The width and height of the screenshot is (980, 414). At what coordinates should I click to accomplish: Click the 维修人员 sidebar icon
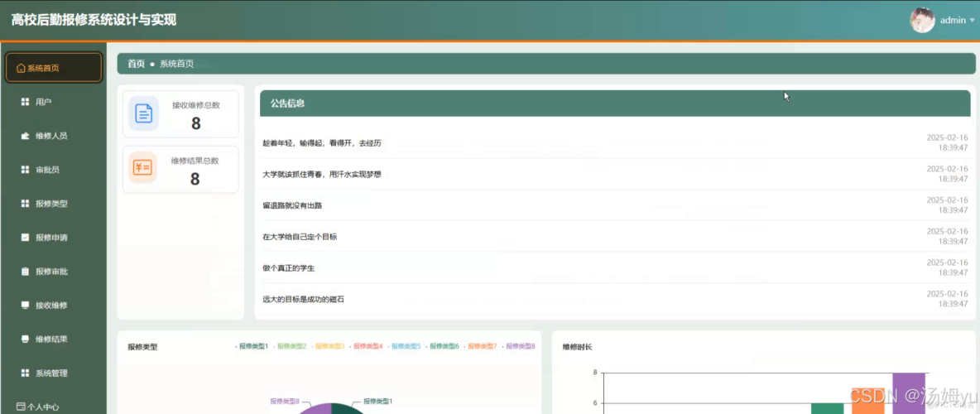pos(25,136)
